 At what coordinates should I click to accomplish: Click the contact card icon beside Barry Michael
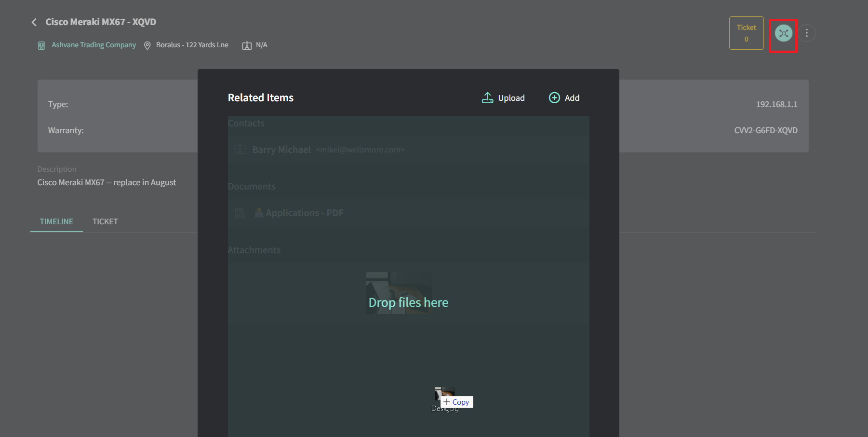coord(240,150)
